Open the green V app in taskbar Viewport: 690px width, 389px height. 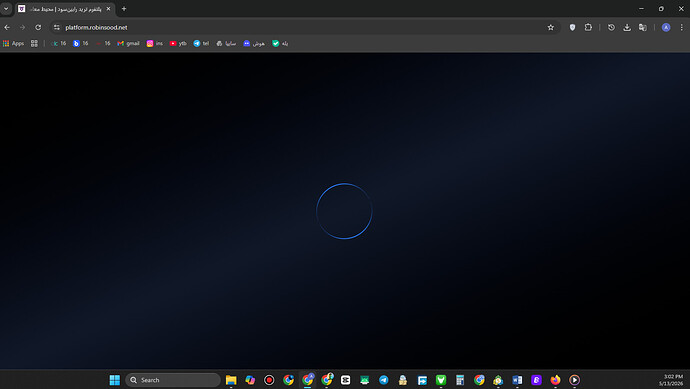(441, 380)
